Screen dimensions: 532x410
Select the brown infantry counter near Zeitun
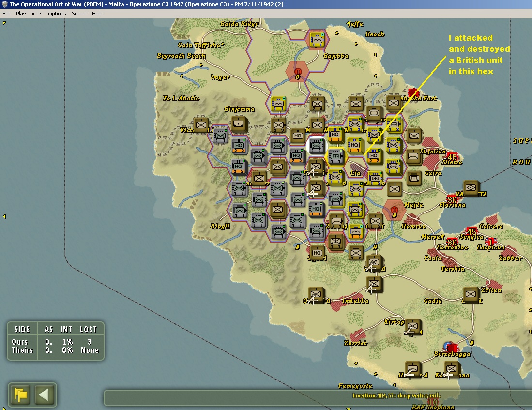[471, 294]
